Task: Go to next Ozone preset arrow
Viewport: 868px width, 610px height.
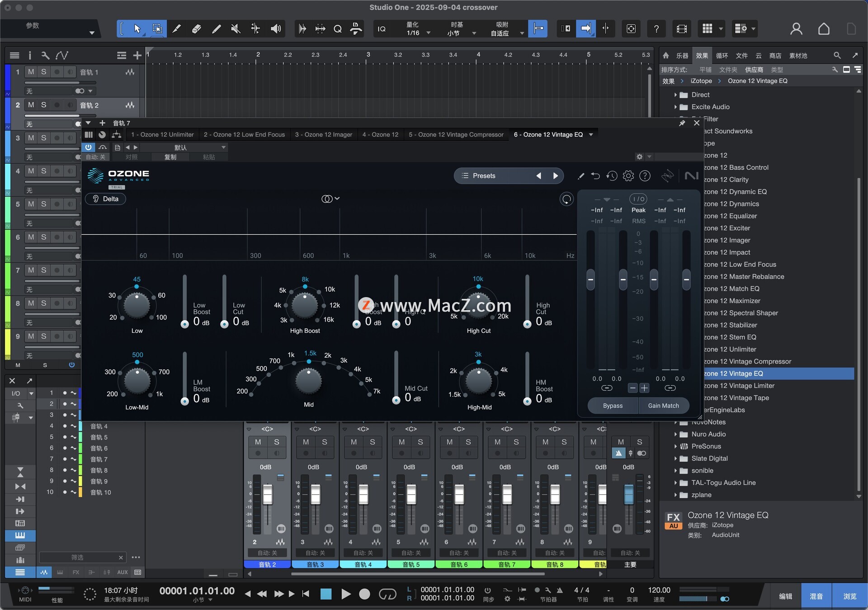Action: (x=556, y=176)
